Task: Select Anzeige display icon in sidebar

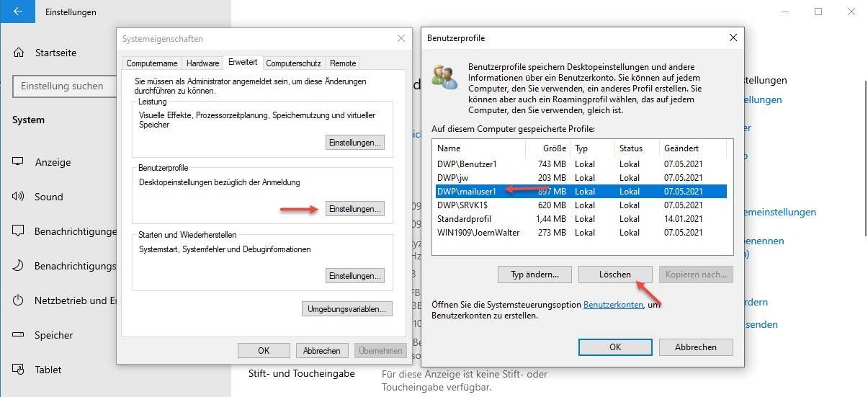Action: [x=19, y=162]
